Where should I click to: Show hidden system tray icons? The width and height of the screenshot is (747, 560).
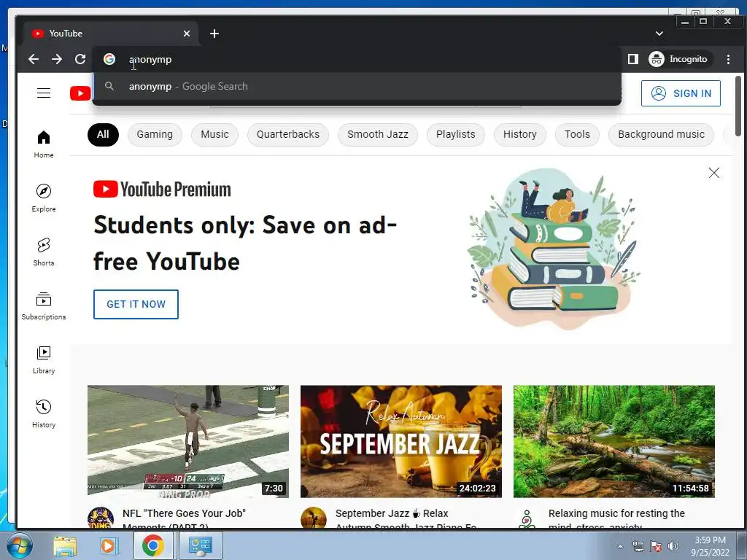[620, 546]
